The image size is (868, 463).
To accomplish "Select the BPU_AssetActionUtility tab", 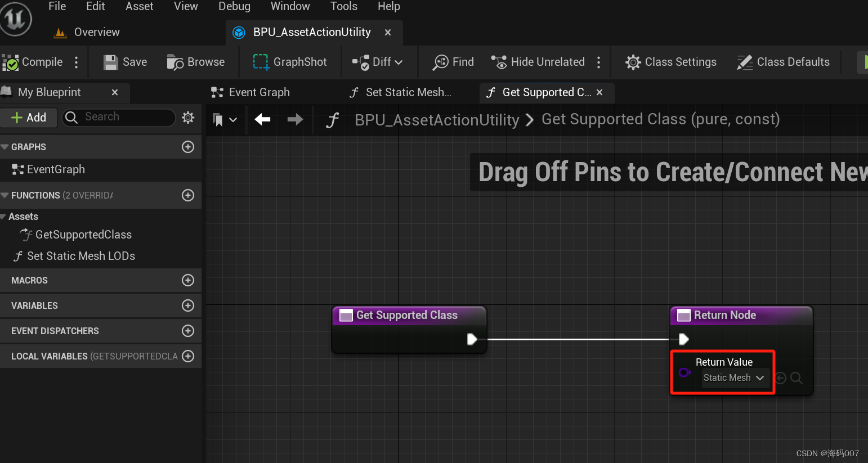I will (x=312, y=33).
